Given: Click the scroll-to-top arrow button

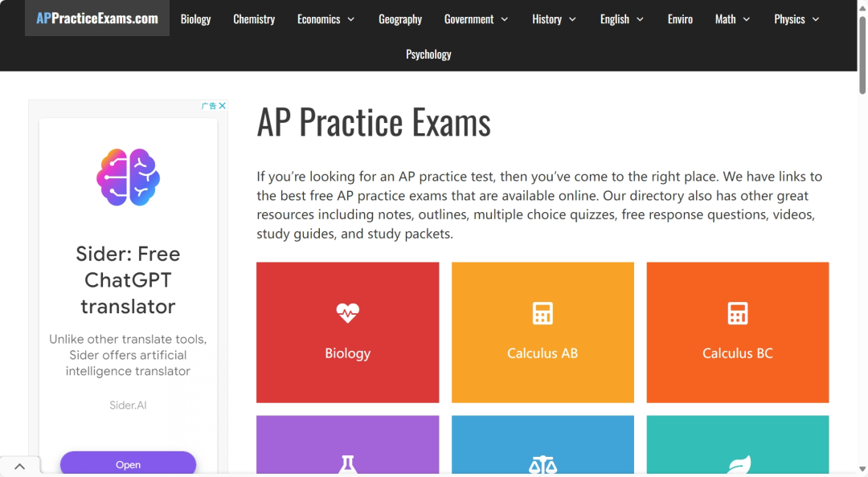Looking at the screenshot, I should point(19,467).
